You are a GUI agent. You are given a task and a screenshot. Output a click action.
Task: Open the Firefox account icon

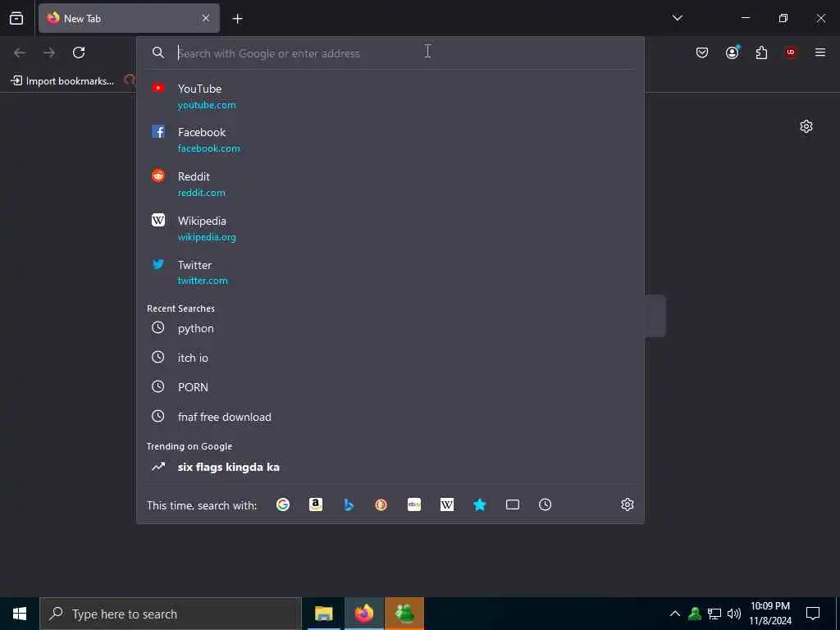(732, 52)
